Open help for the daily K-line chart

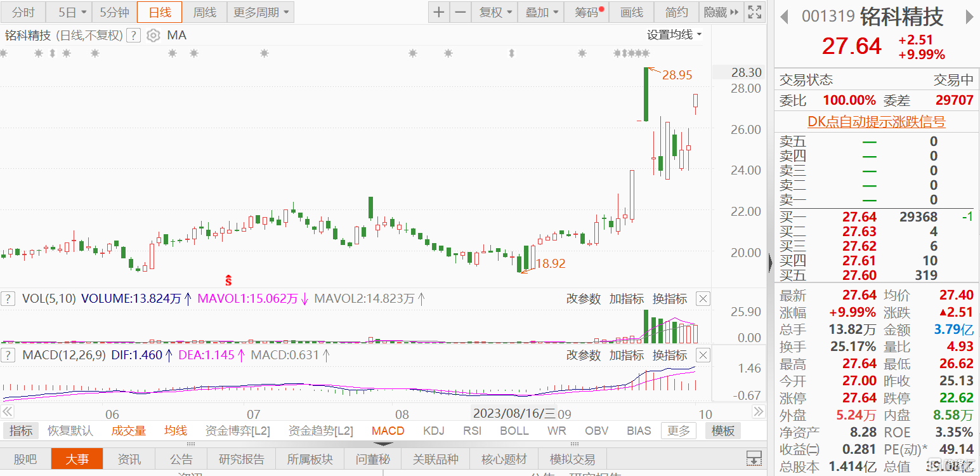[133, 36]
